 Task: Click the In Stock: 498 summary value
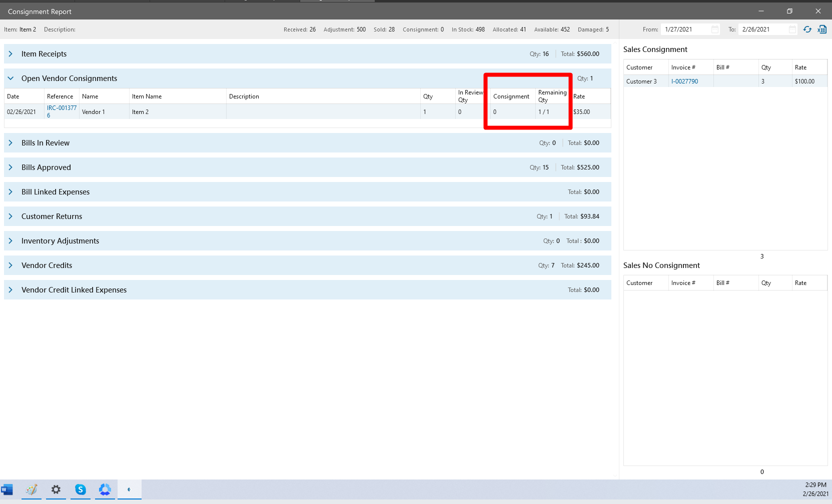click(468, 29)
